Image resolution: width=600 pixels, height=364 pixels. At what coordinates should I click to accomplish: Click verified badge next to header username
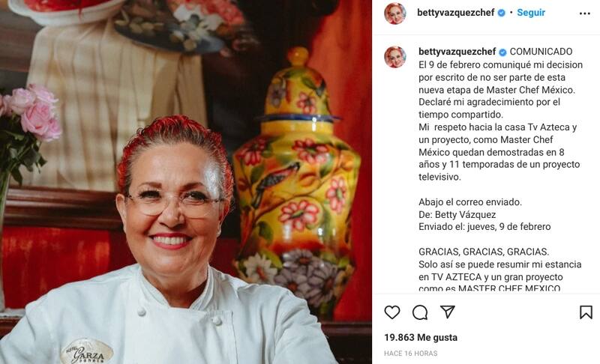click(x=501, y=13)
